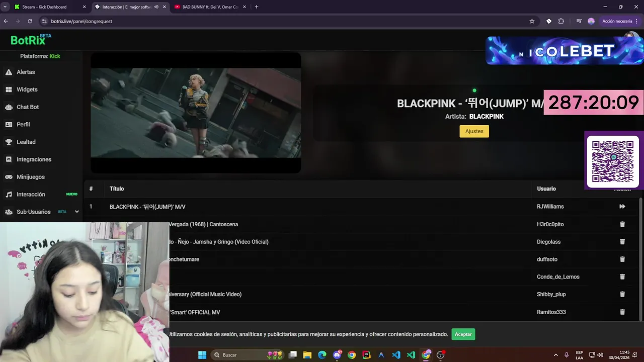Image resolution: width=644 pixels, height=362 pixels.
Task: Click the 'Smart' OFFICIAL MV song title
Action: click(x=195, y=312)
